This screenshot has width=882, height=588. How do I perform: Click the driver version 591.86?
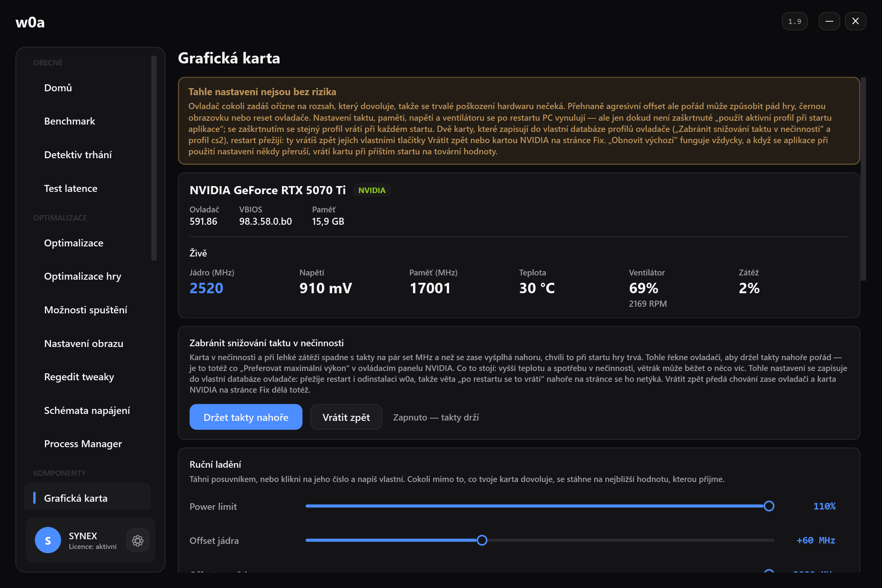tap(203, 221)
